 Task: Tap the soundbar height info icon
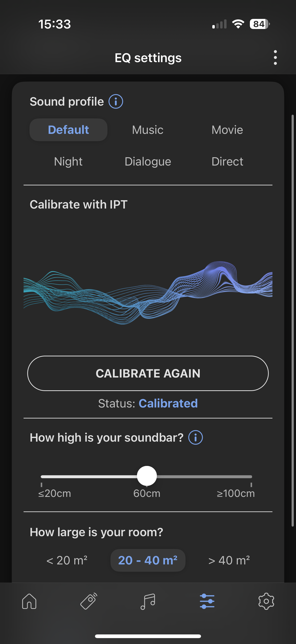pos(195,437)
